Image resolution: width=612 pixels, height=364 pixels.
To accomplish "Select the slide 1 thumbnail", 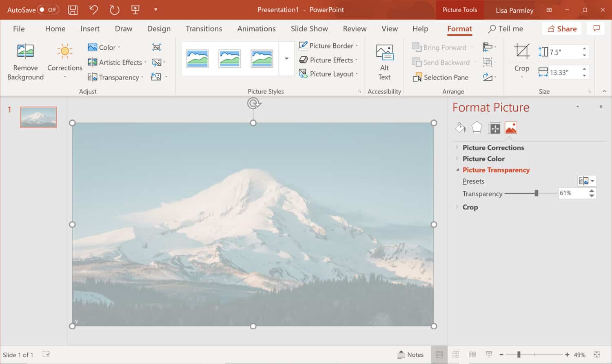I will [x=38, y=117].
